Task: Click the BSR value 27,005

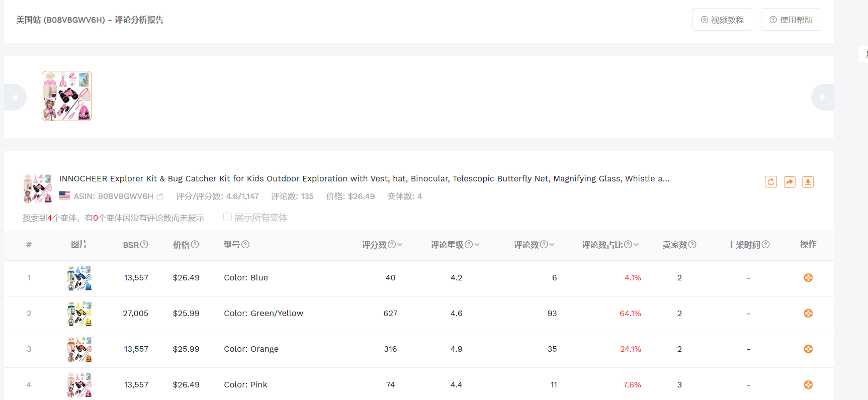Action: coord(136,314)
